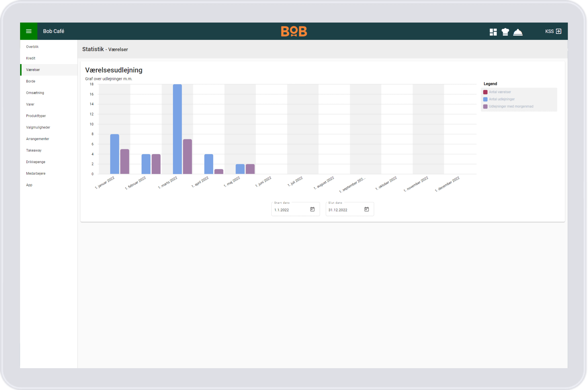588x390 pixels.
Task: Toggle Antal værelser legend series
Action: click(500, 92)
